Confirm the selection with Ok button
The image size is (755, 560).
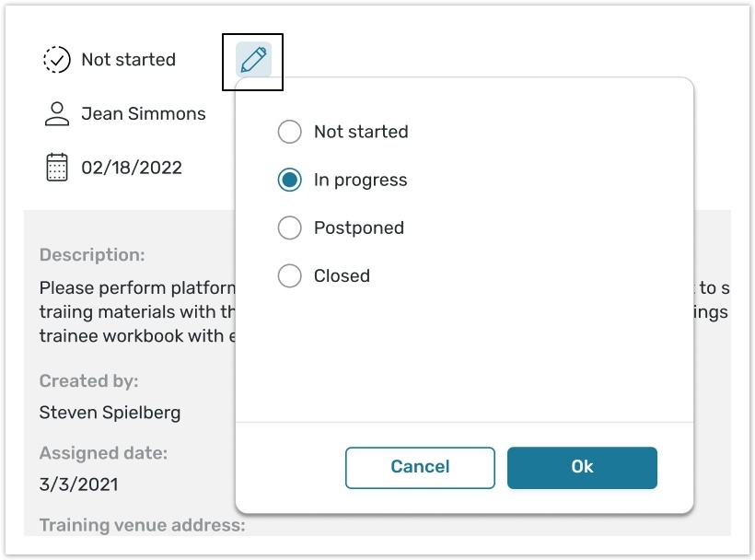pos(582,467)
